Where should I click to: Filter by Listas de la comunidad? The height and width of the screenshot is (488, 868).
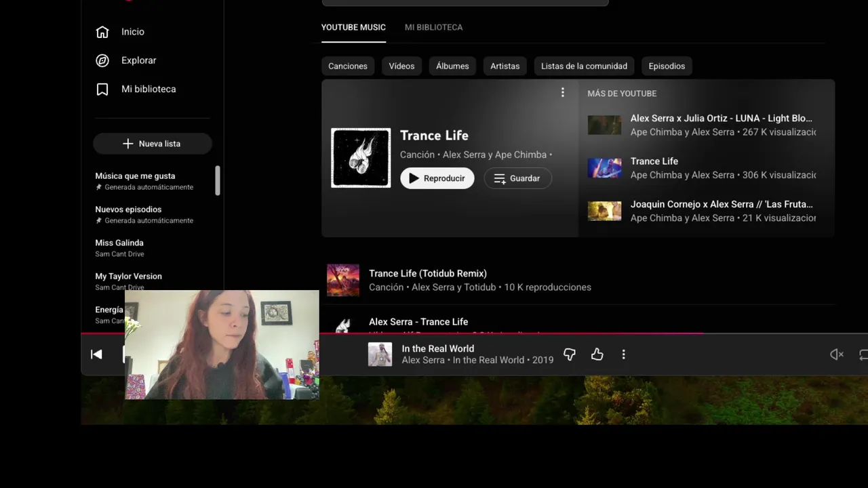click(584, 66)
